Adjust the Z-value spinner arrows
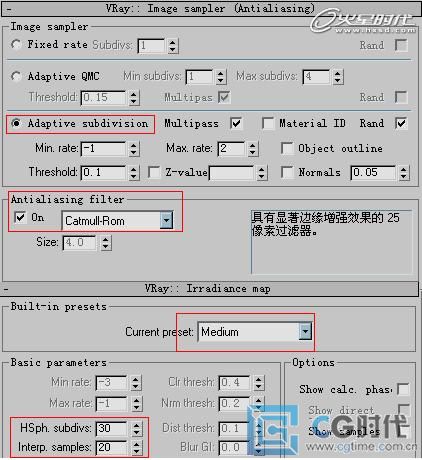This screenshot has height=460, width=422. pos(262,173)
